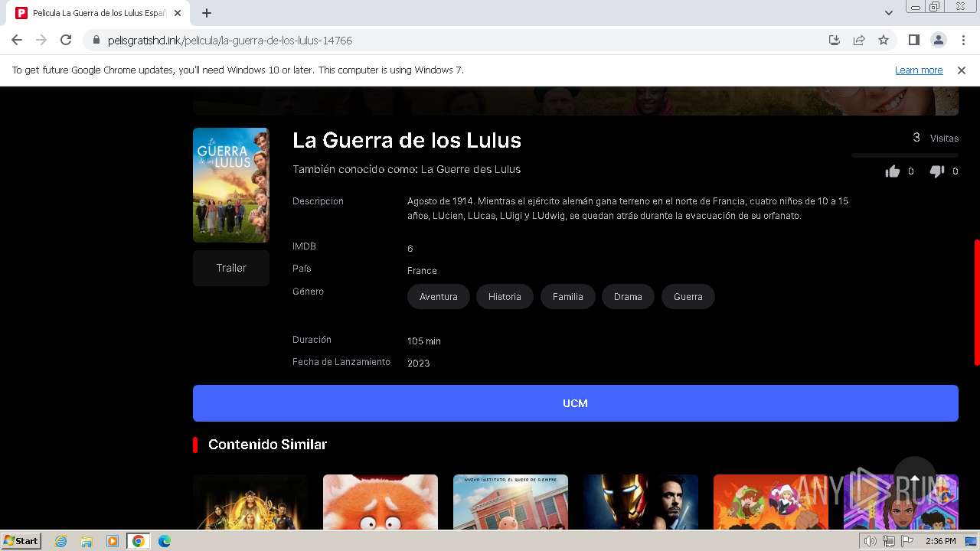Open Windows Media Player from taskbar
Screen dimensions: 980x551
pos(113,541)
